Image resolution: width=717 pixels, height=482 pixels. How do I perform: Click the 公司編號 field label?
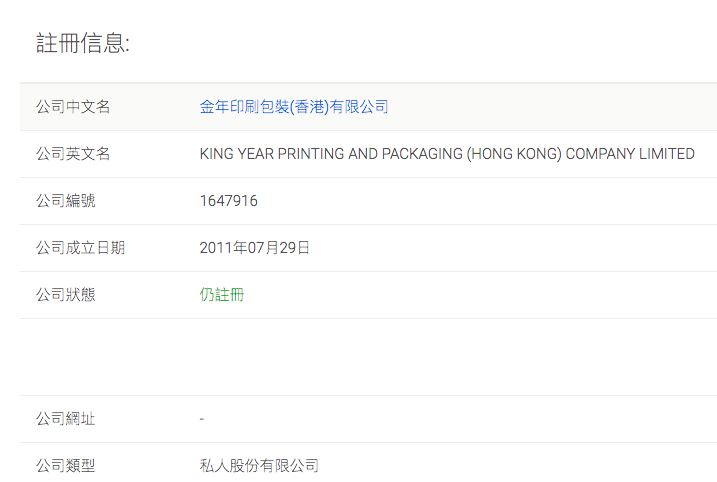pos(65,201)
